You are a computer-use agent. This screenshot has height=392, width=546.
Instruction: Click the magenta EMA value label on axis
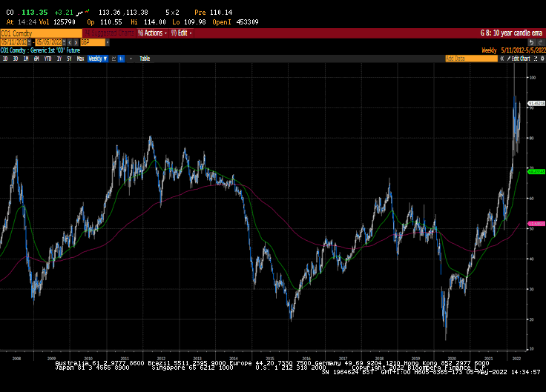point(536,224)
